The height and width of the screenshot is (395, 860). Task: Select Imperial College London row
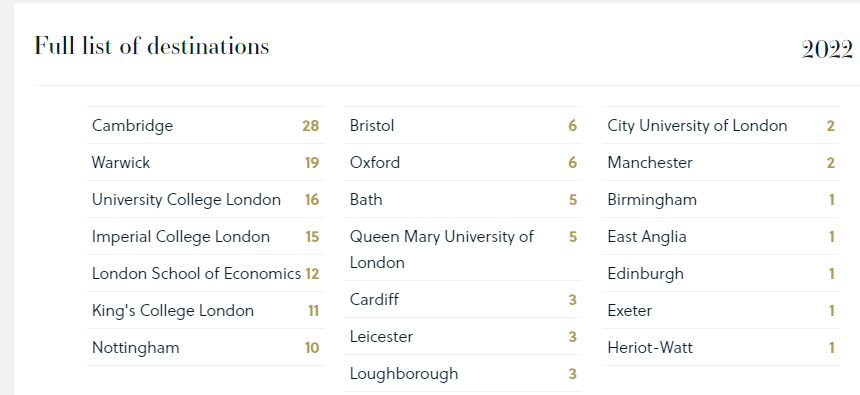(206, 236)
